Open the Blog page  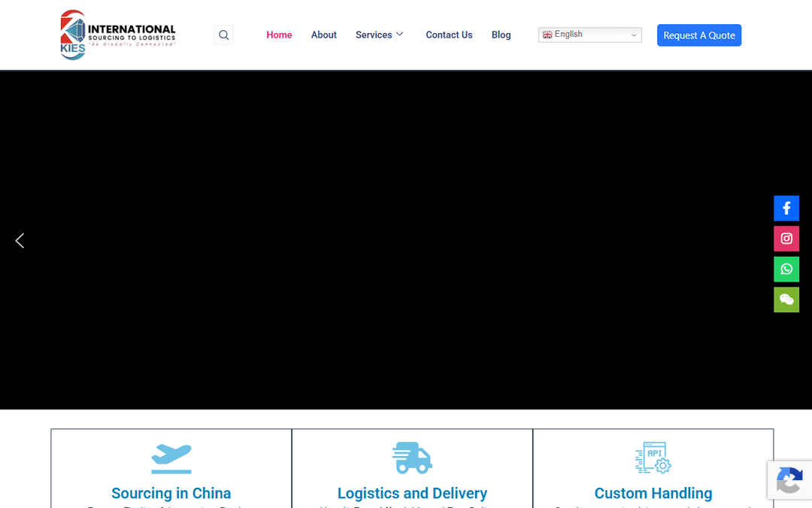click(501, 35)
